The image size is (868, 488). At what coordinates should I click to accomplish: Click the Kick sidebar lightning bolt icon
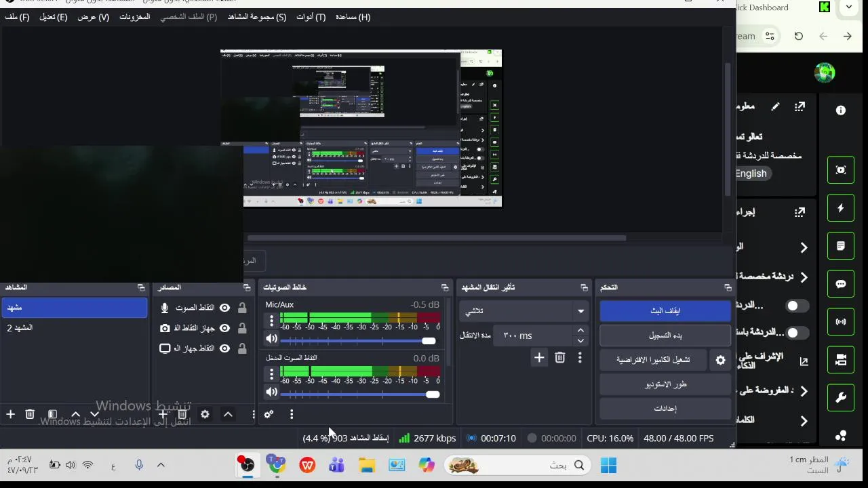[841, 209]
